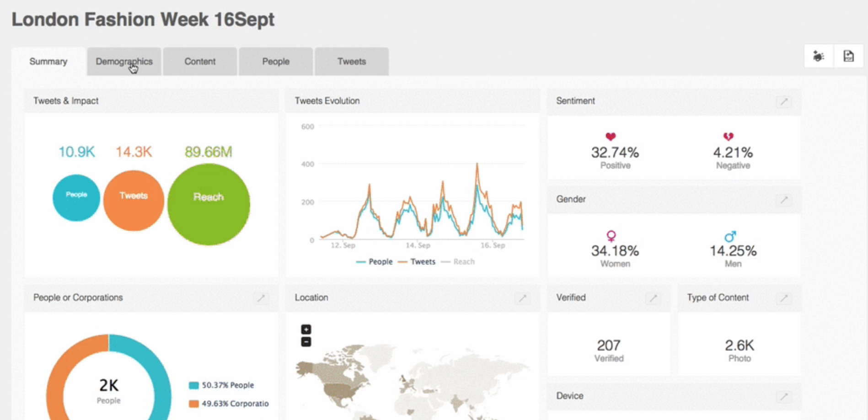Zoom in on the location map
Viewport: 868px width, 420px height.
coord(306,329)
